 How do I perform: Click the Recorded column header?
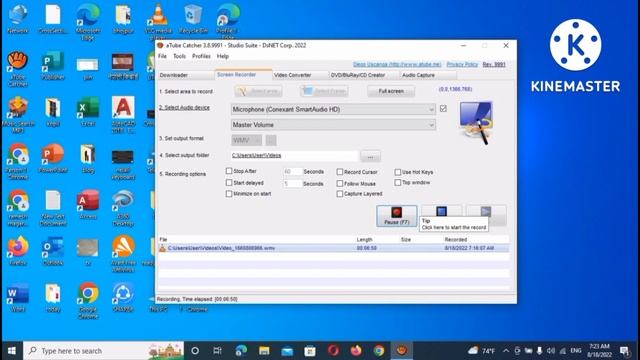(456, 240)
